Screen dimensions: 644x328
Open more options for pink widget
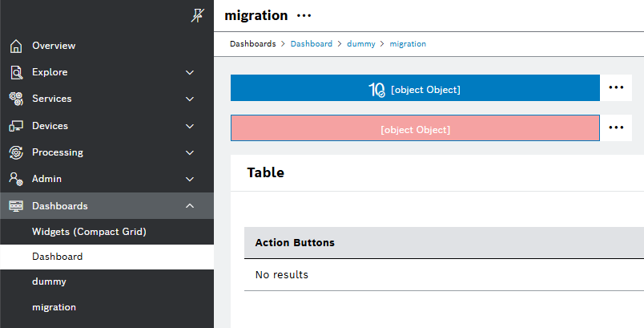click(615, 128)
